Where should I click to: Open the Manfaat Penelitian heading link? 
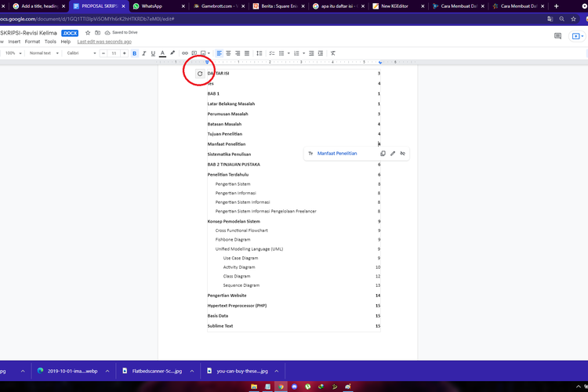337,154
